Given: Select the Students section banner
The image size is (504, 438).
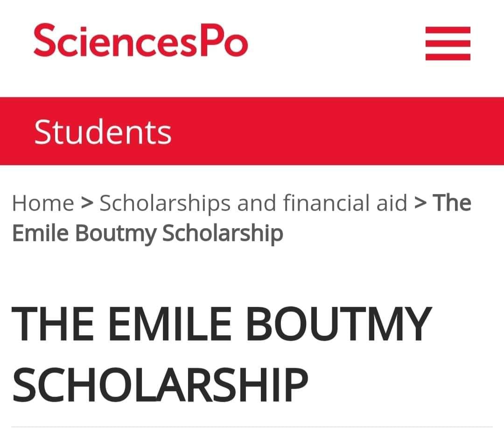Looking at the screenshot, I should tap(252, 131).
